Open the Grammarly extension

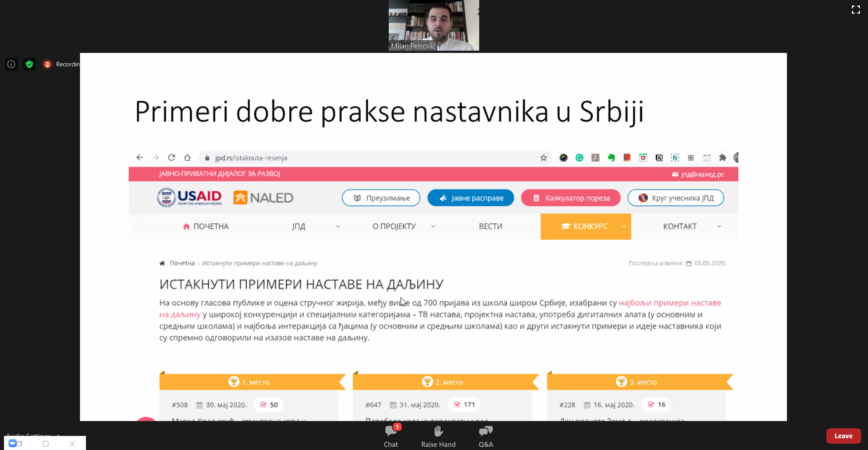(580, 157)
